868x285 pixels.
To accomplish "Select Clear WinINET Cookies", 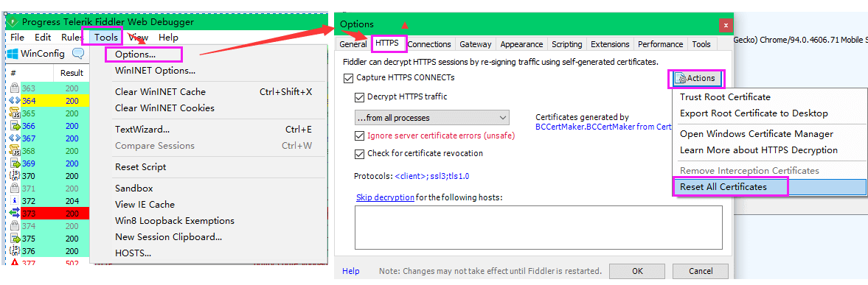I will [x=164, y=108].
